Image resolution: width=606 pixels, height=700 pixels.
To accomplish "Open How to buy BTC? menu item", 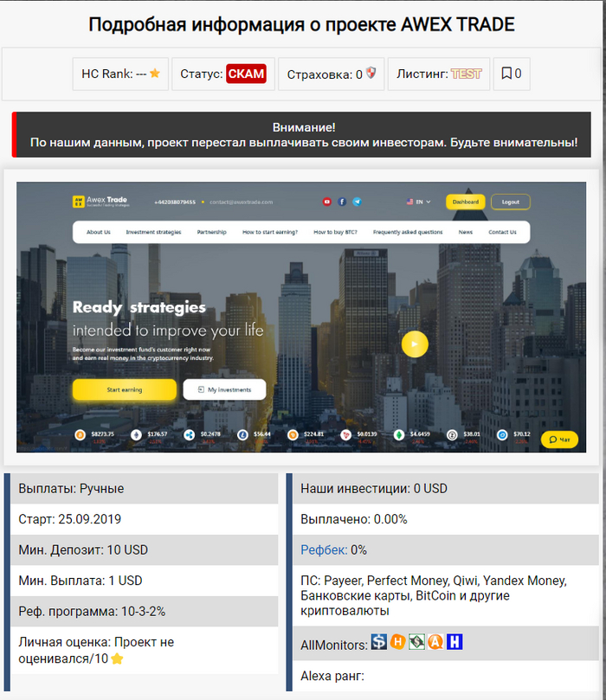I will coord(335,232).
